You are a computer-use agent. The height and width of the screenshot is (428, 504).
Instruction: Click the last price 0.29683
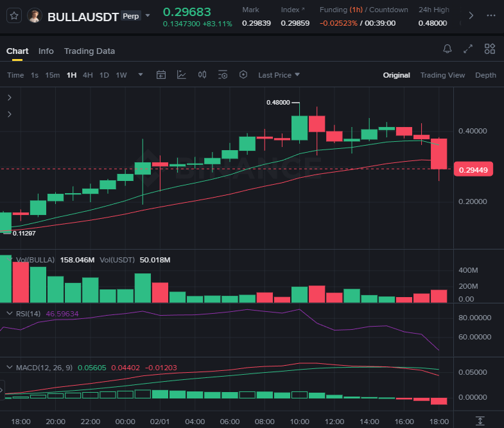pos(187,12)
